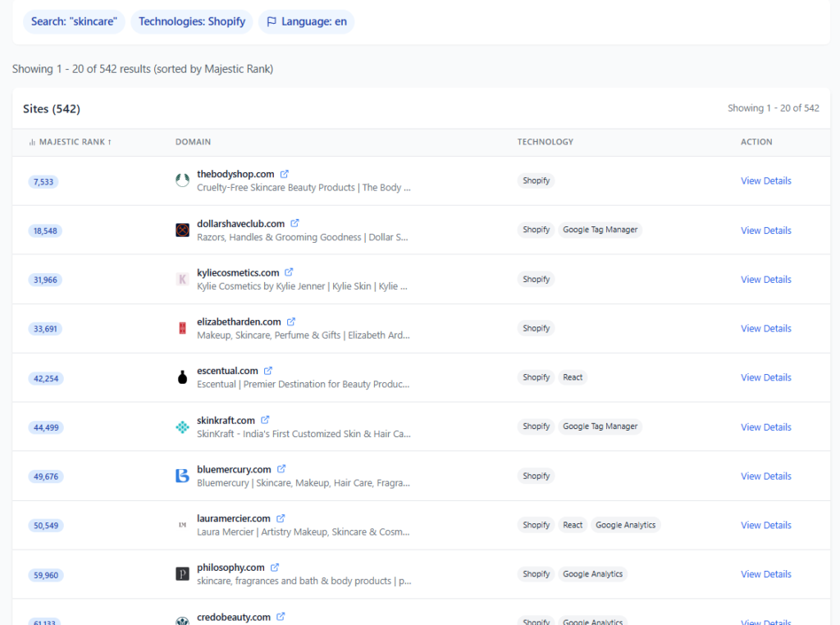The height and width of the screenshot is (625, 840).
Task: Open kyliecosmetics.com external link icon
Action: [x=290, y=272]
